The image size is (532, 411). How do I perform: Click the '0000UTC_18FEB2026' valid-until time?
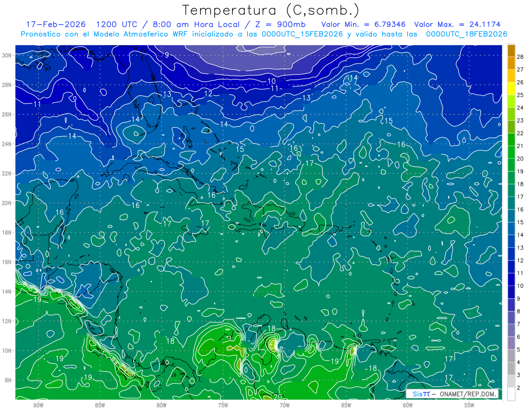(x=466, y=34)
